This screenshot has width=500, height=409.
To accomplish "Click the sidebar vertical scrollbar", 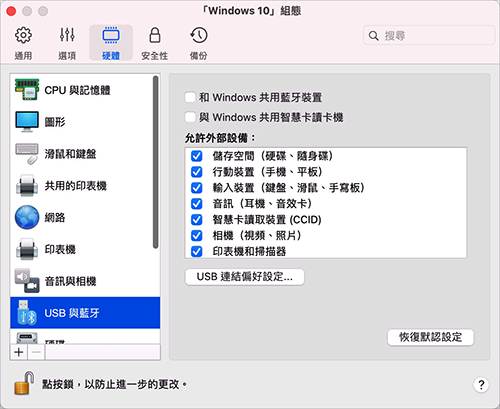I will pyautogui.click(x=155, y=162).
